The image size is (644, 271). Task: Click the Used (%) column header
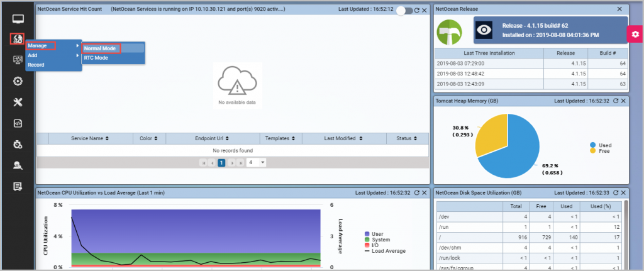600,206
